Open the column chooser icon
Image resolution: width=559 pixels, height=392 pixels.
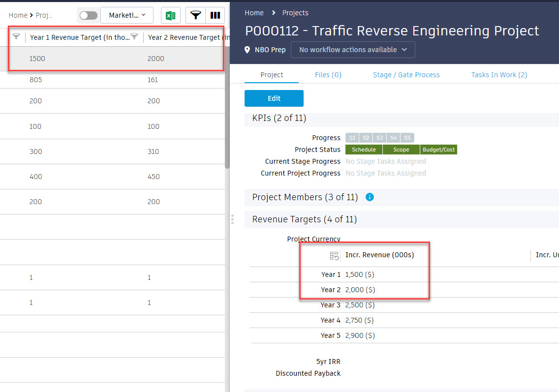(x=215, y=15)
